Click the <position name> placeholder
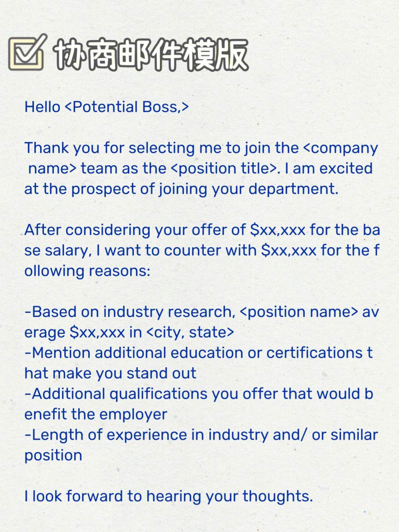The height and width of the screenshot is (532, 399). click(299, 312)
